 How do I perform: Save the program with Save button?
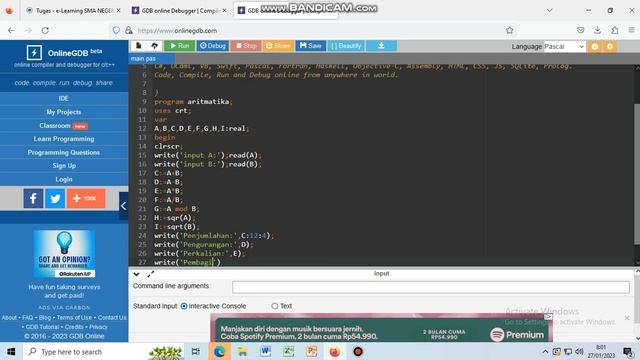(311, 46)
